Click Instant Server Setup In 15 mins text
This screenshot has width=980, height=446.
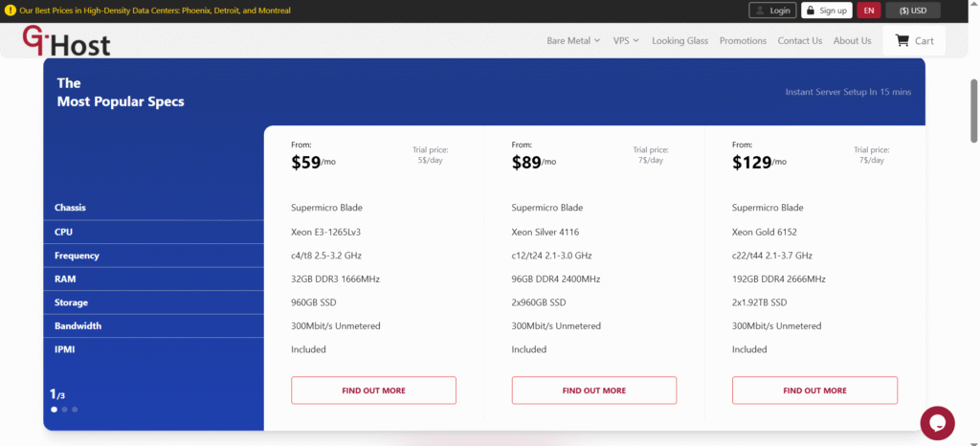[x=848, y=92]
